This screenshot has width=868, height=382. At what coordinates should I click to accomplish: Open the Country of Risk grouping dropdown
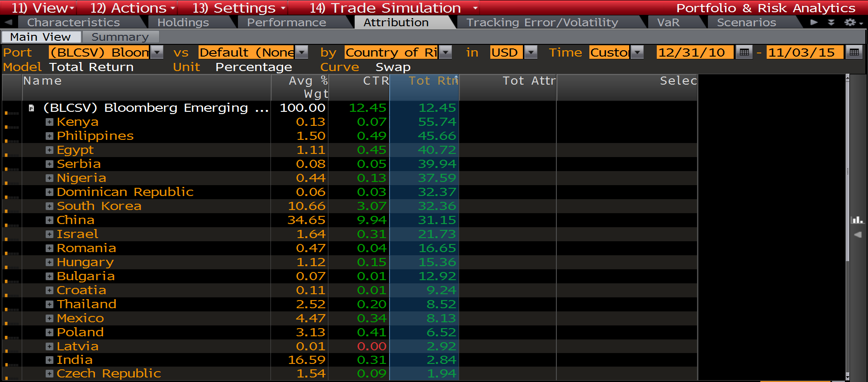[x=446, y=53]
